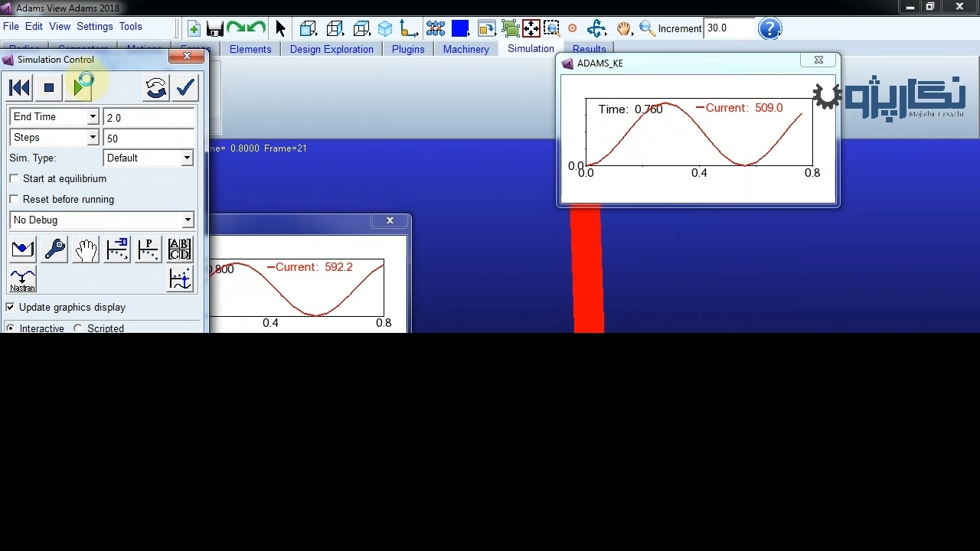Rewind simulation to the start
Screen dimensions: 980x551
20,88
